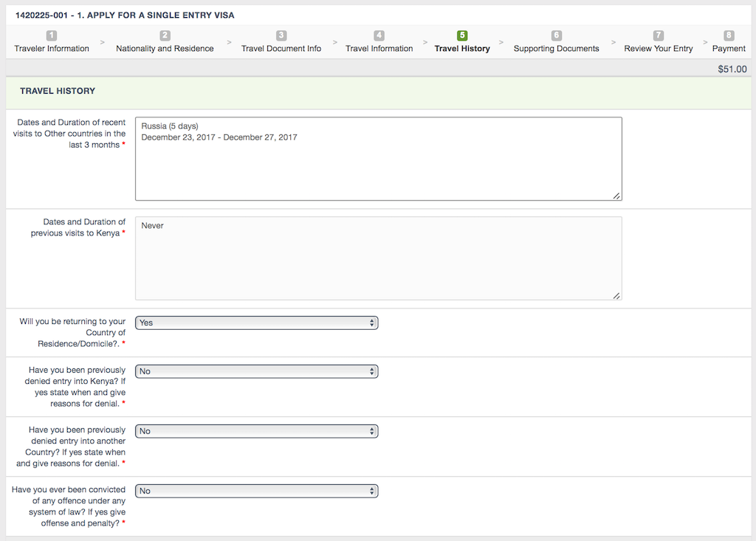Focus the previous visits to Kenya field
This screenshot has width=756, height=541.
point(378,258)
